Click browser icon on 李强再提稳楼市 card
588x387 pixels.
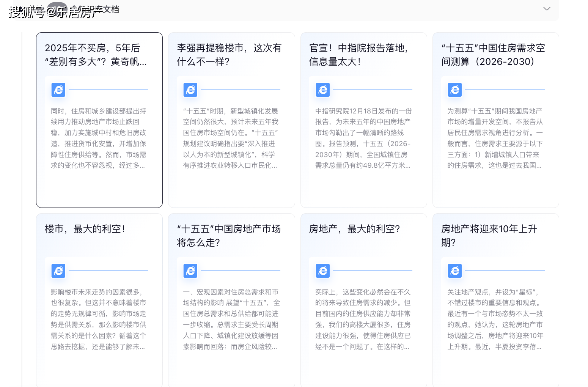tap(190, 90)
